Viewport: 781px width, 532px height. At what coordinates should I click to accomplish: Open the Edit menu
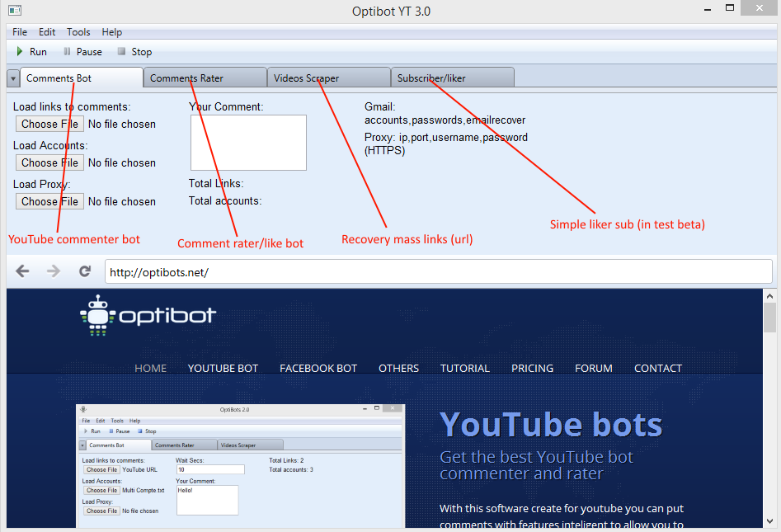[x=47, y=32]
